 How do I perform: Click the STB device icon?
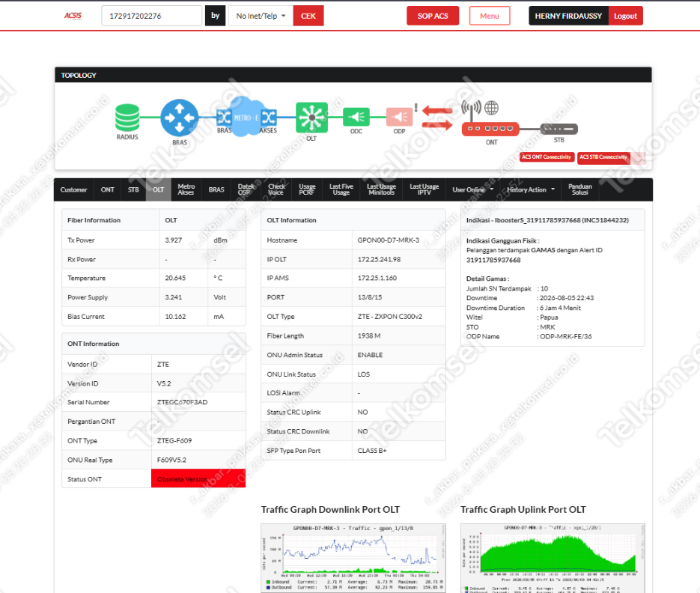[559, 129]
